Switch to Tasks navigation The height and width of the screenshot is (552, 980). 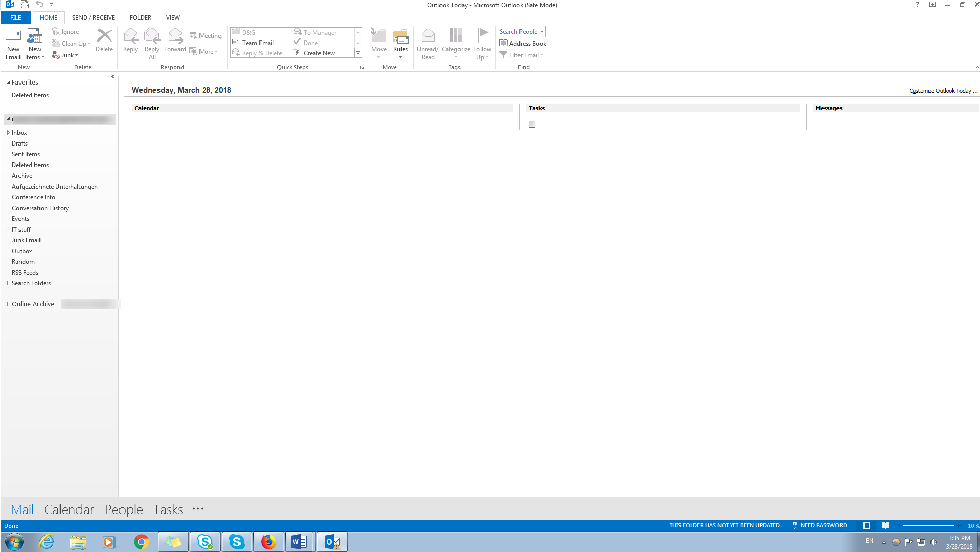168,509
